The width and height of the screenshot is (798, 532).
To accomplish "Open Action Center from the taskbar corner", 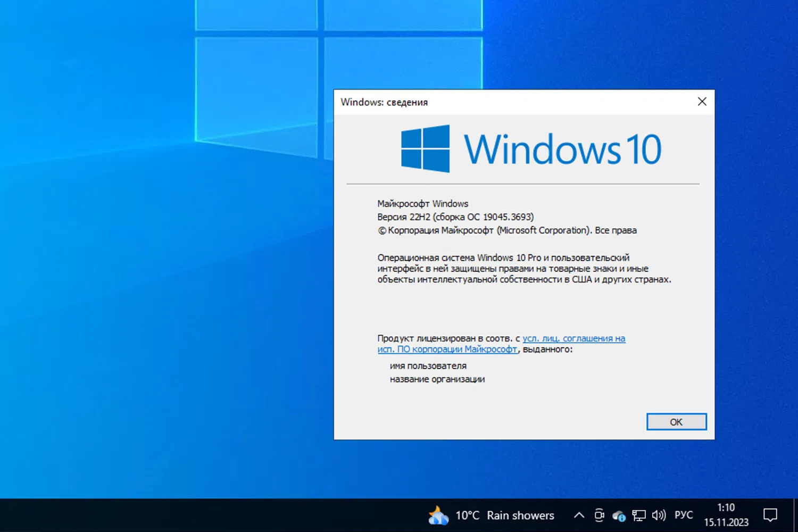I will click(770, 515).
